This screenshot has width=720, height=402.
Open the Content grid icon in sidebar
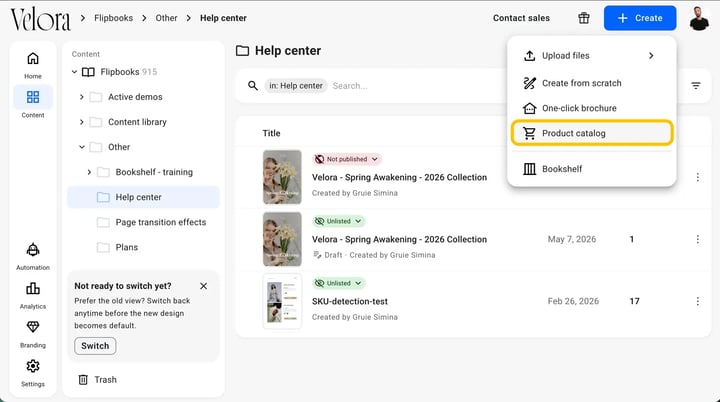(33, 97)
